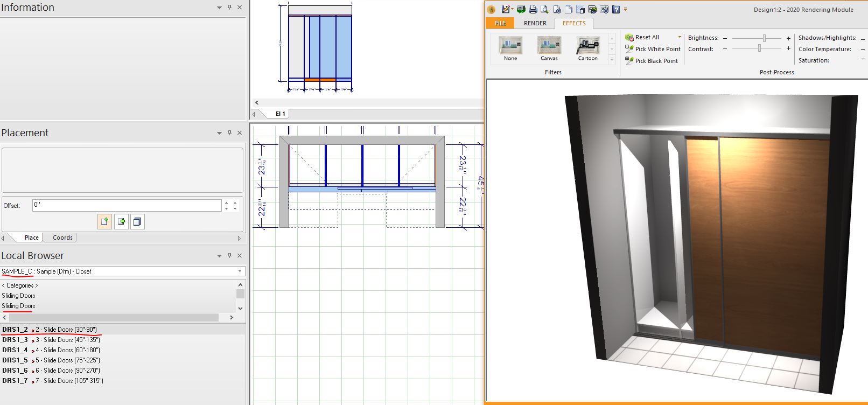Click the Pick Black Point eyedropper
Viewport: 868px width, 405px height.
[x=652, y=61]
